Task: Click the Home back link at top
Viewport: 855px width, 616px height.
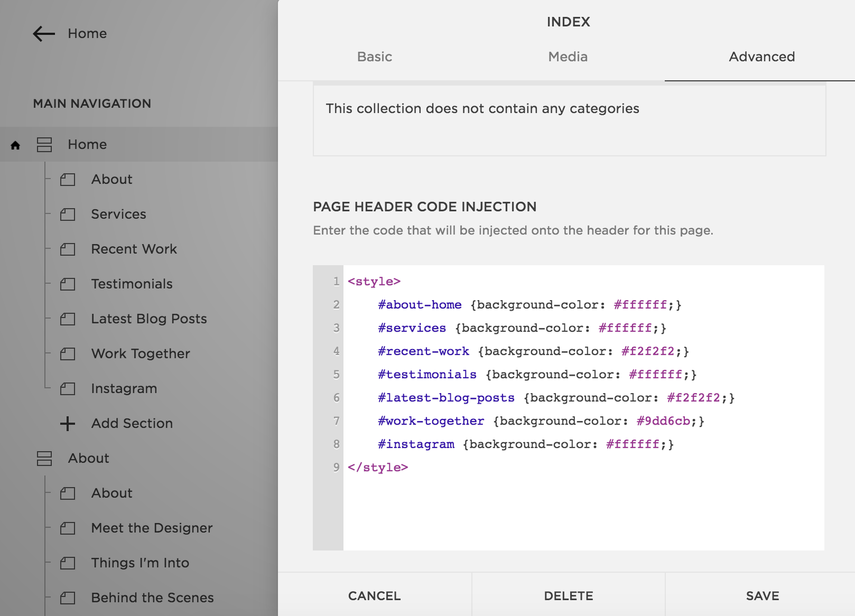Action: (87, 34)
